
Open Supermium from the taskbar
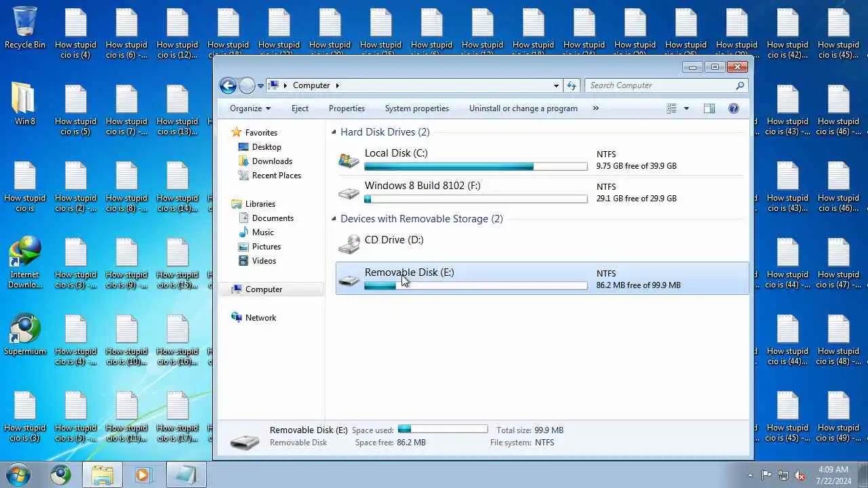click(x=61, y=475)
